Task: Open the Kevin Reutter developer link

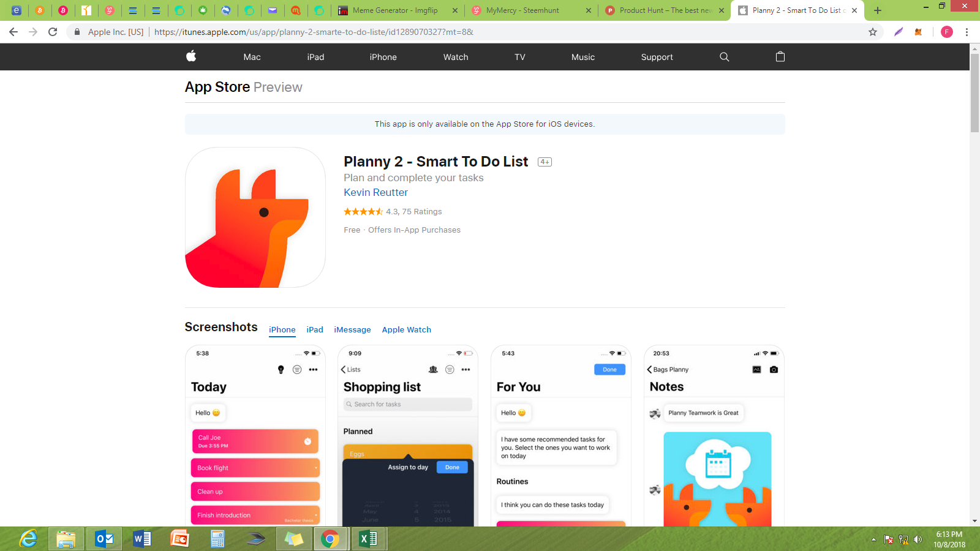Action: pyautogui.click(x=375, y=192)
